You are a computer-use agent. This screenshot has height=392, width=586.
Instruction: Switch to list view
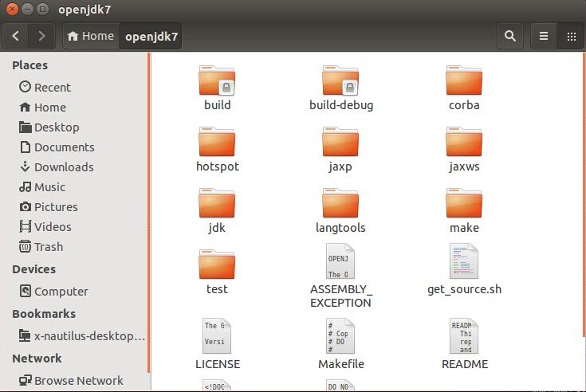click(x=544, y=36)
